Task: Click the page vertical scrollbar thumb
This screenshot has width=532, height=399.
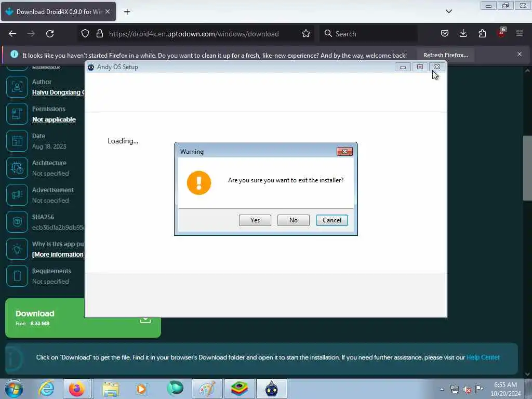Action: [x=527, y=168]
